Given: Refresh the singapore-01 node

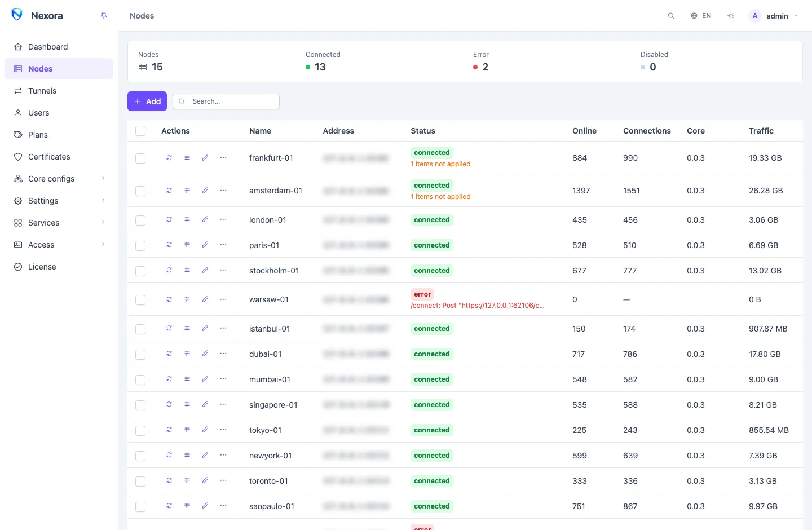Looking at the screenshot, I should pyautogui.click(x=169, y=404).
